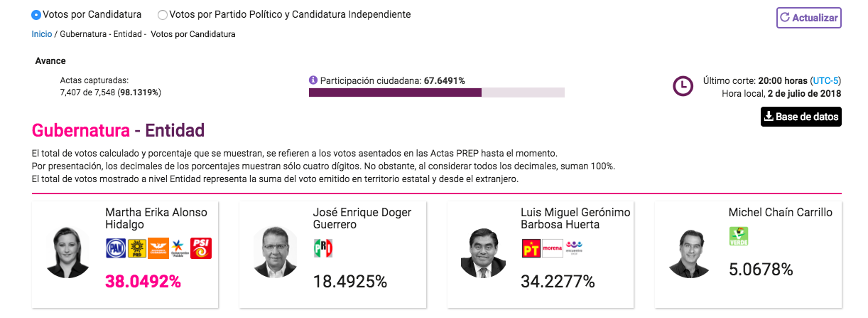Select Votos por Partido Político radio option
This screenshot has width=868, height=318.
coord(163,14)
